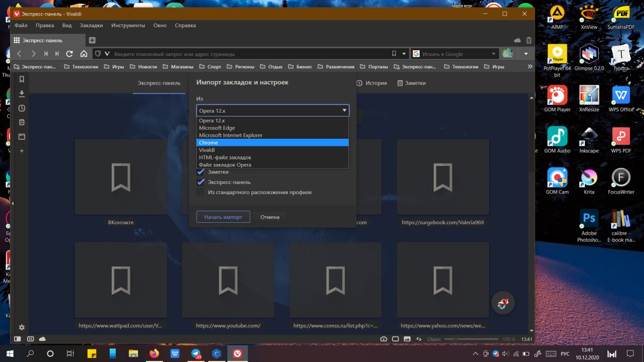Open search engine dropdown arrow
Image resolution: width=644 pixels, height=362 pixels.
pyautogui.click(x=494, y=54)
